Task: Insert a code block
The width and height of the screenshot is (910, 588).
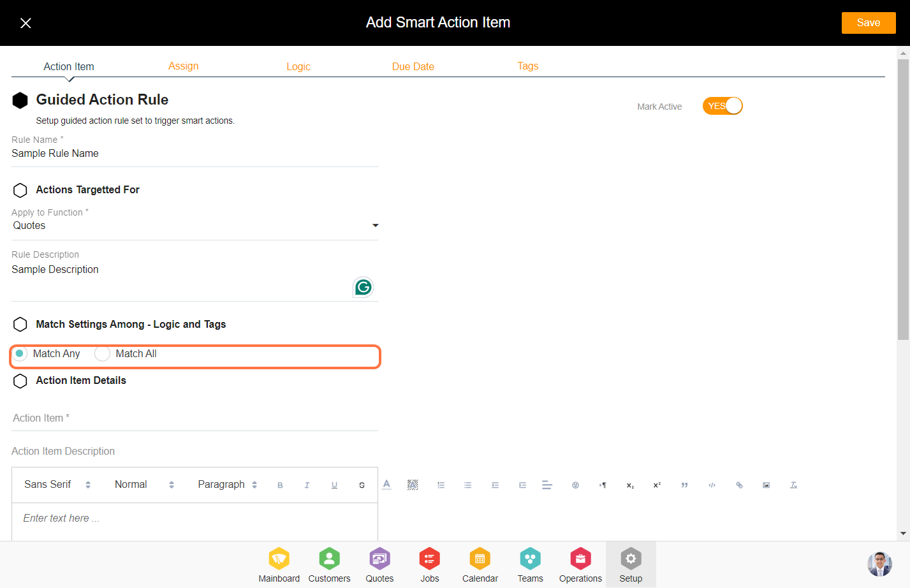Action: pyautogui.click(x=712, y=485)
